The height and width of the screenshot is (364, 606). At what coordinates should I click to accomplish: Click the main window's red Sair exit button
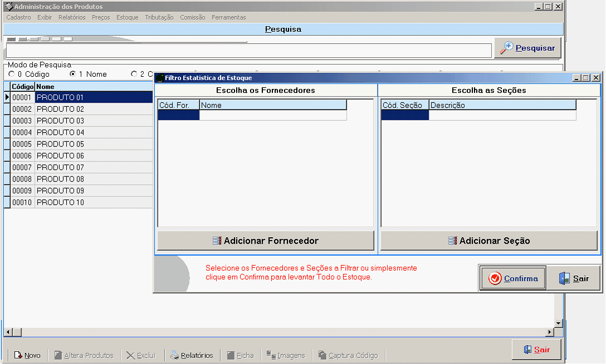(536, 350)
